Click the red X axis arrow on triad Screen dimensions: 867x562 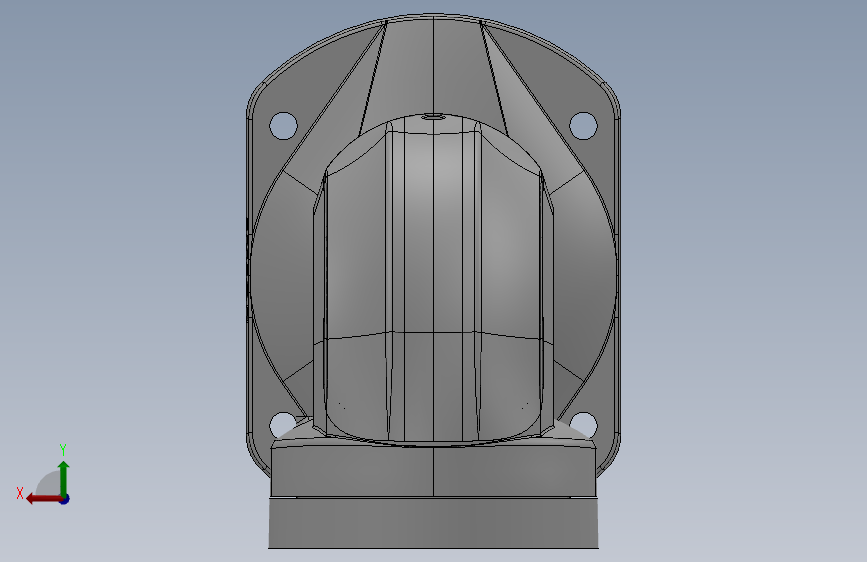[x=44, y=499]
